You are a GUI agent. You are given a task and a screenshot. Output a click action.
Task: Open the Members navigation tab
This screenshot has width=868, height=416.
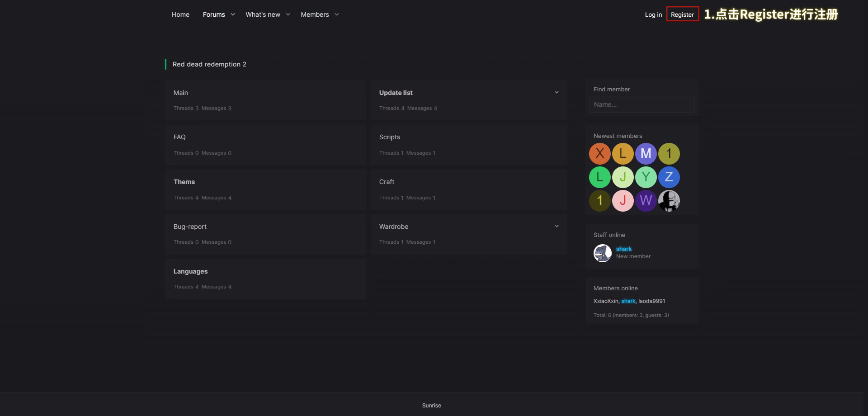point(315,14)
